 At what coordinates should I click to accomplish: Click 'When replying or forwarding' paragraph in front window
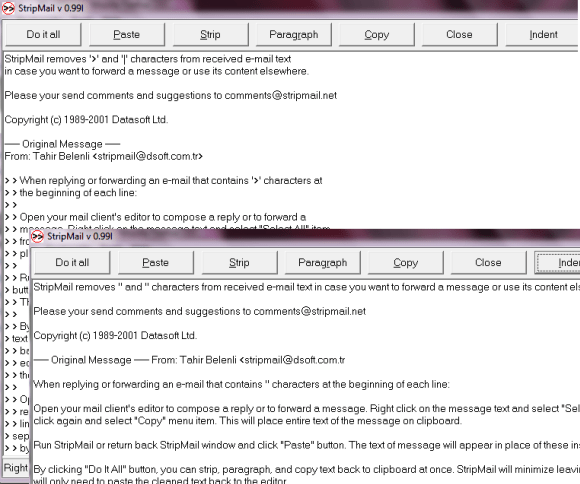(242, 384)
